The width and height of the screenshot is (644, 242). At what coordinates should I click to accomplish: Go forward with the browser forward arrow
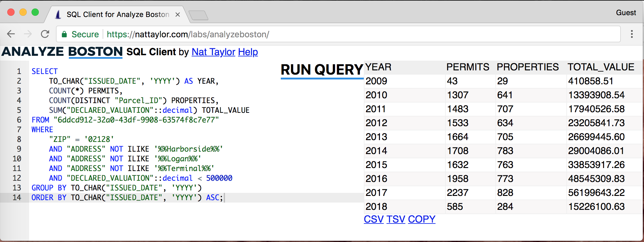tap(28, 34)
